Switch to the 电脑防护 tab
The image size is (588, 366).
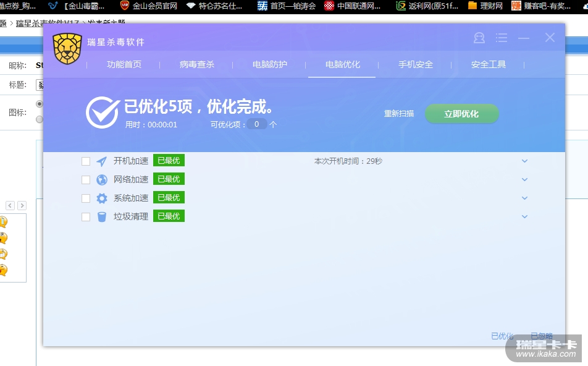coord(270,64)
